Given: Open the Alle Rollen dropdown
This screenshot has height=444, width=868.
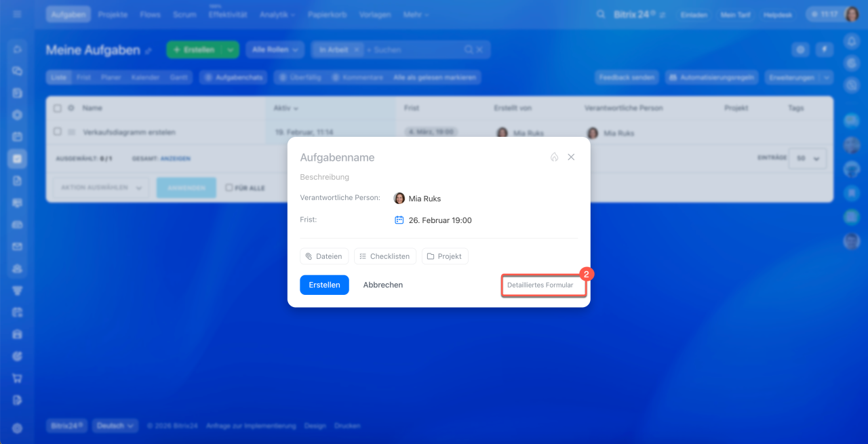Looking at the screenshot, I should click(x=275, y=49).
